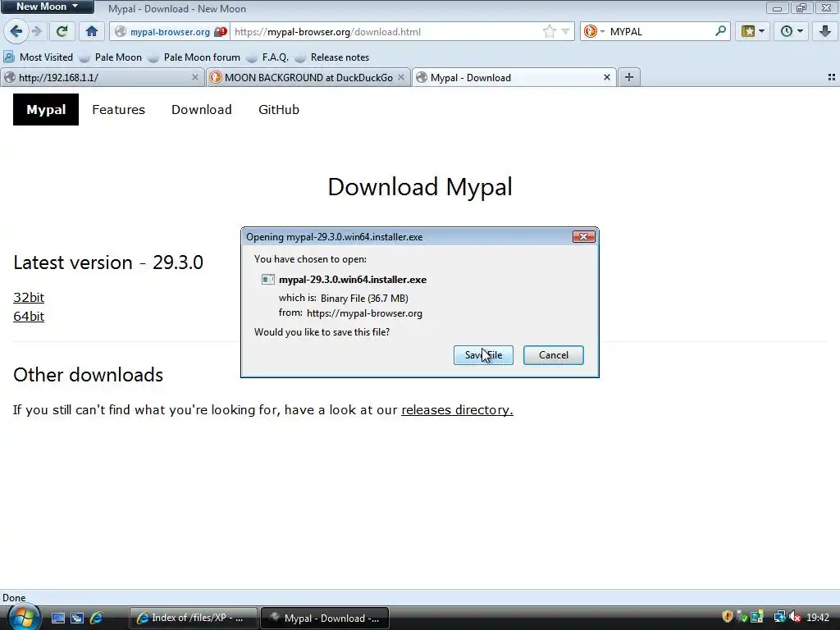Screen dimensions: 840x630
Task: Close the 192.168.1.1 tab
Action: pyautogui.click(x=195, y=77)
